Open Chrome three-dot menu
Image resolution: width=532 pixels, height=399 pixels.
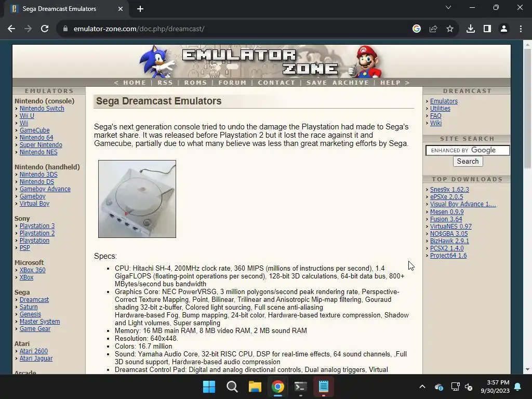[x=521, y=29]
